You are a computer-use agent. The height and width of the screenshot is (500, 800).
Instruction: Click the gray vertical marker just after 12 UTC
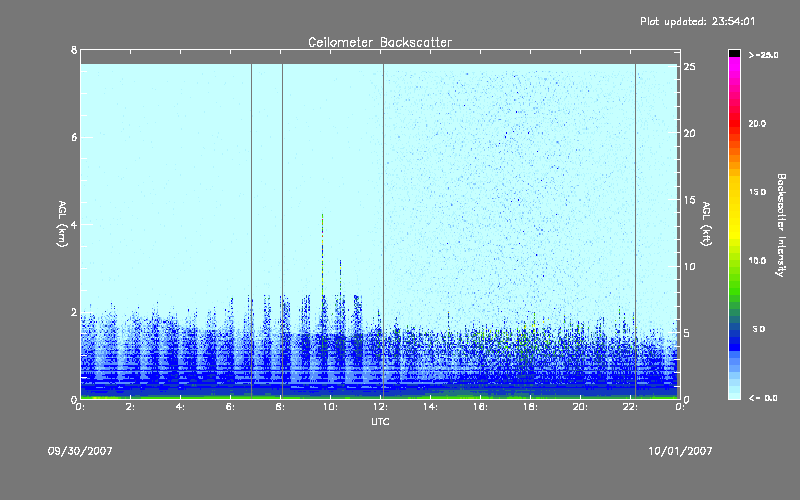coord(384,231)
